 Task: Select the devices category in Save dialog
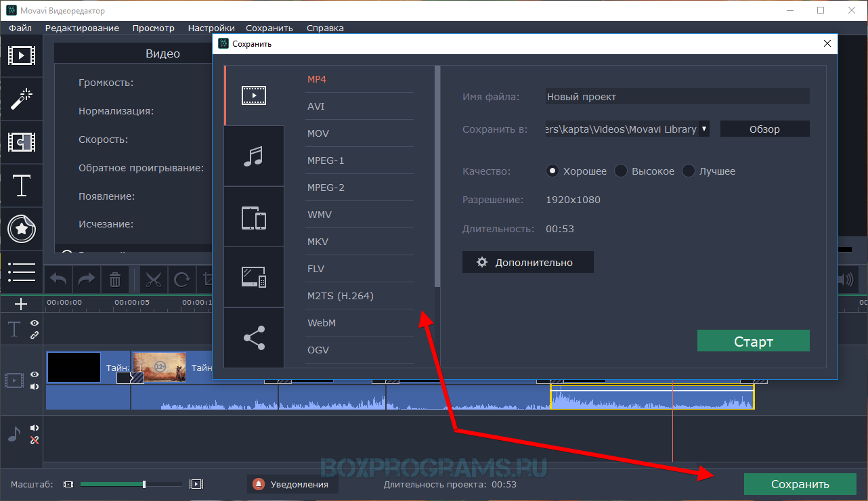pos(254,217)
